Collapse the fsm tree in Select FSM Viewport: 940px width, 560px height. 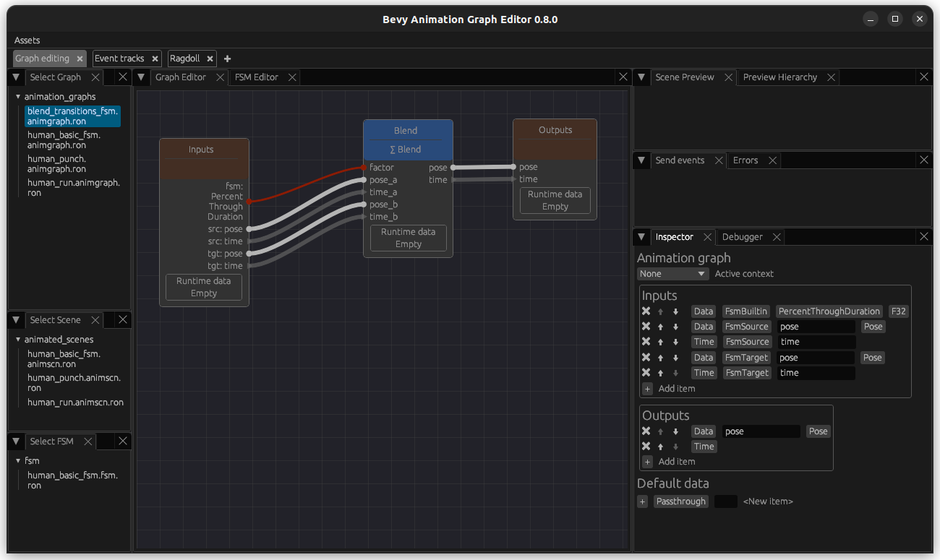(x=17, y=460)
